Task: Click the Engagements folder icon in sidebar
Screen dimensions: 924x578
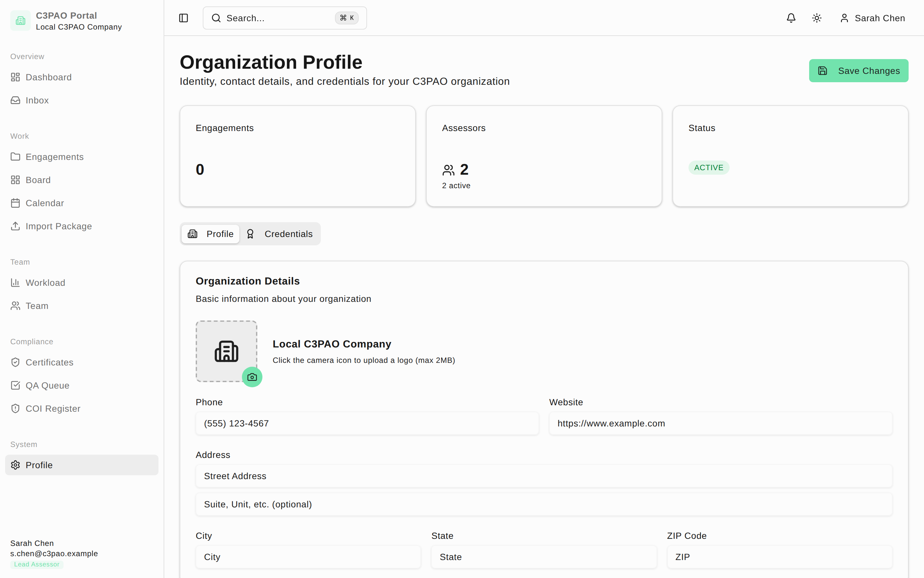Action: click(x=15, y=157)
